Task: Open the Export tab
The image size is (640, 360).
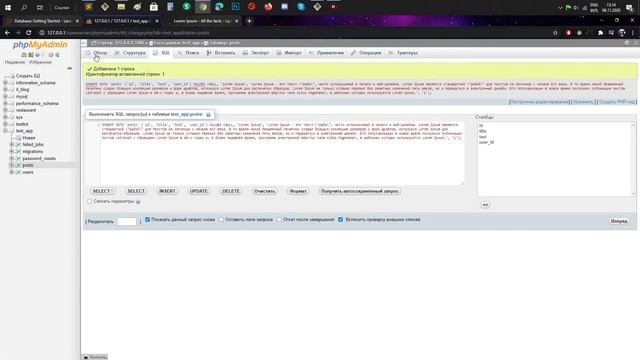Action: pos(256,53)
